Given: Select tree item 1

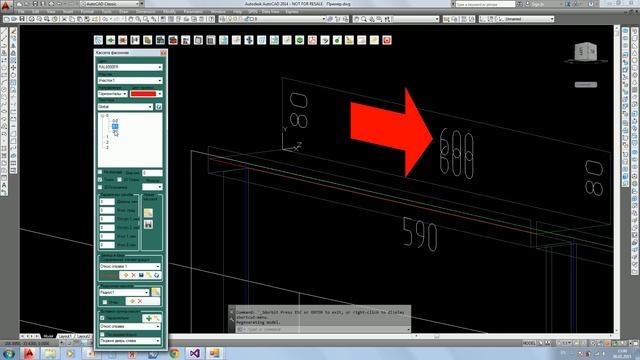Looking at the screenshot, I should pyautogui.click(x=107, y=137).
